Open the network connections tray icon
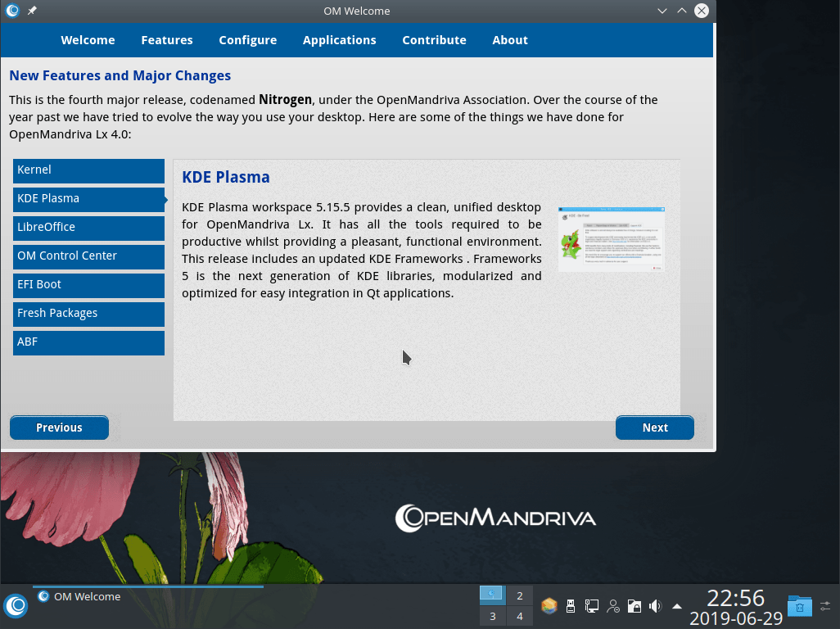This screenshot has height=629, width=840. click(x=591, y=606)
